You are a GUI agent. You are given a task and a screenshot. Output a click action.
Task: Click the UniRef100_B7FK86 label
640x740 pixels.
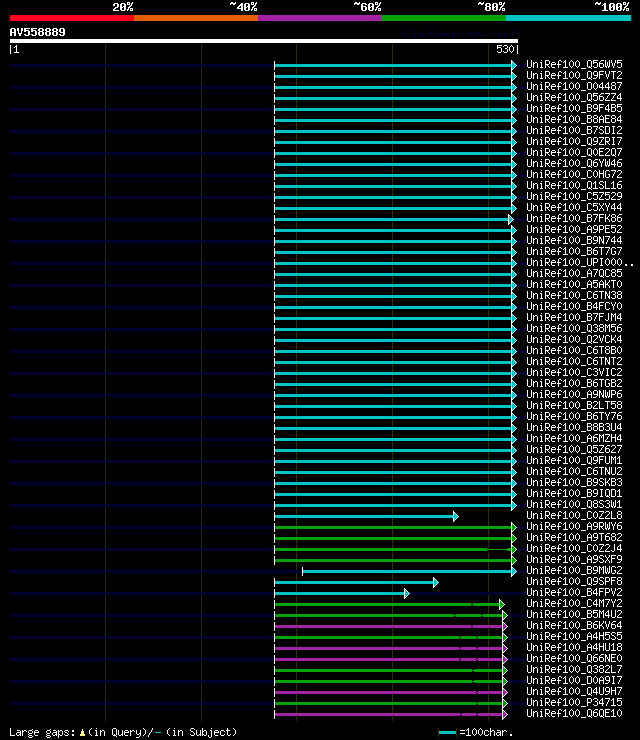click(574, 219)
